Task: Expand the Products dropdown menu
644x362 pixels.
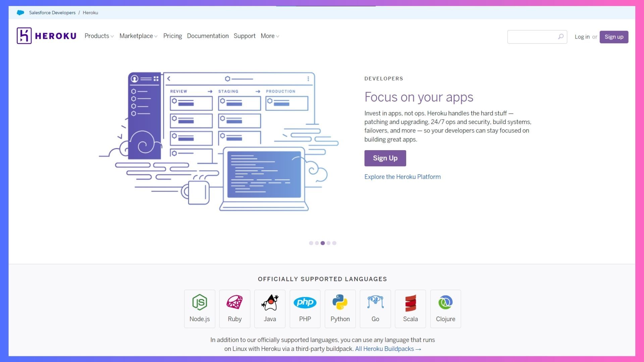Action: coord(99,36)
